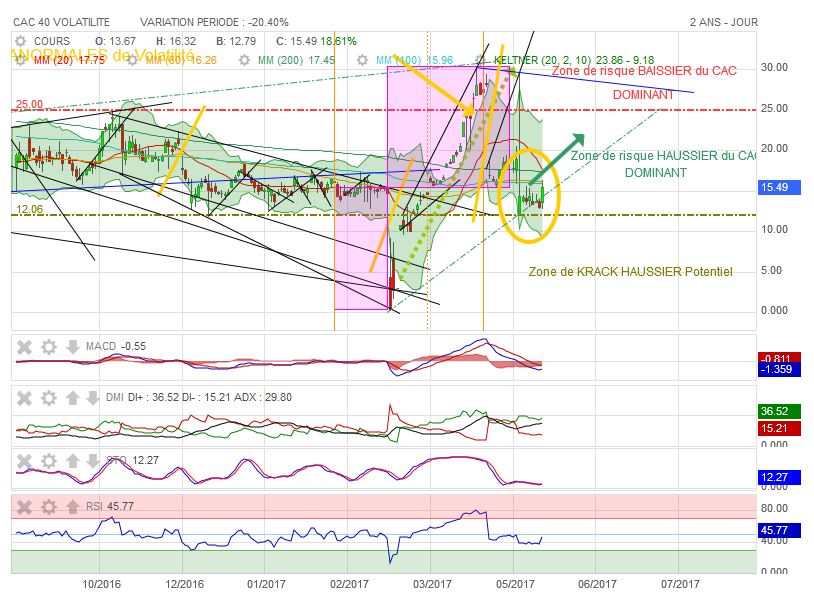Open settings gear for MM (100)
Screen dimensions: 814x601
coord(362,60)
